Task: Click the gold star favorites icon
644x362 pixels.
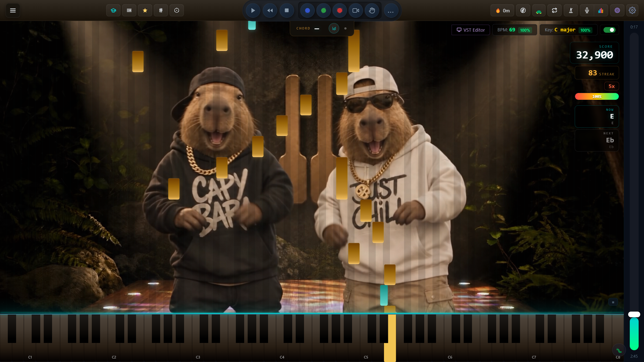Action: click(x=145, y=10)
